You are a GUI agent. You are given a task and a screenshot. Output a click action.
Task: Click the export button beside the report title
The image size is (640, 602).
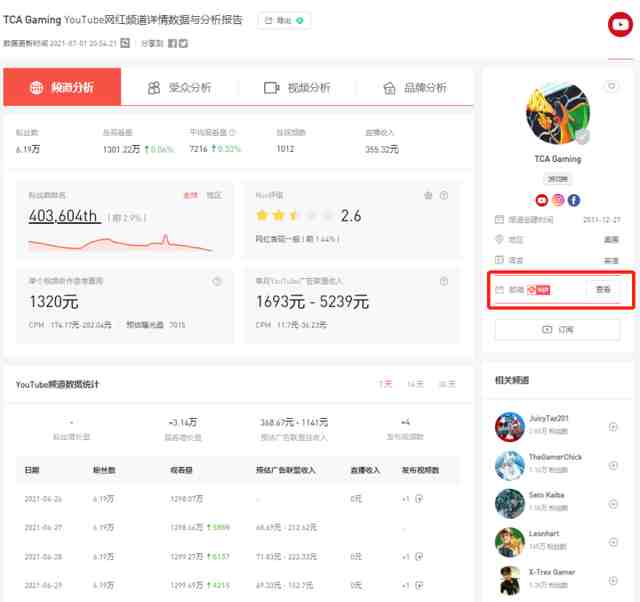(284, 20)
